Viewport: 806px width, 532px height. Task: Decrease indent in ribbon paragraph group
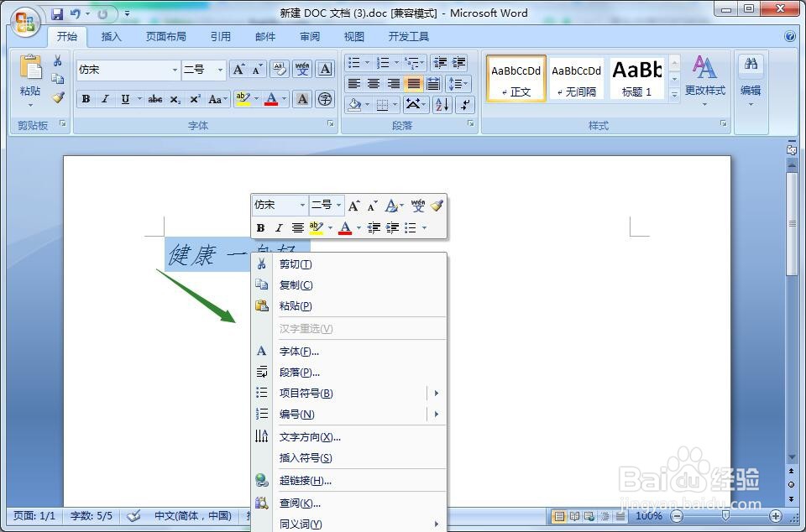439,63
